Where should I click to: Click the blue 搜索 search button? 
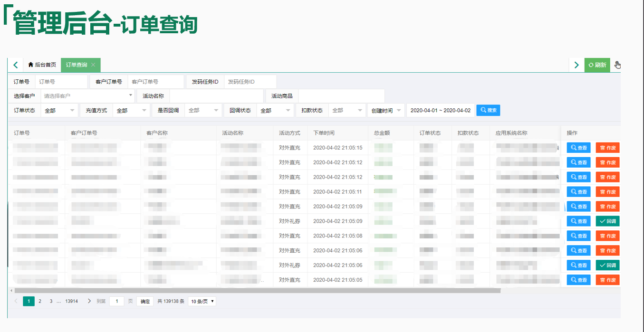[488, 110]
